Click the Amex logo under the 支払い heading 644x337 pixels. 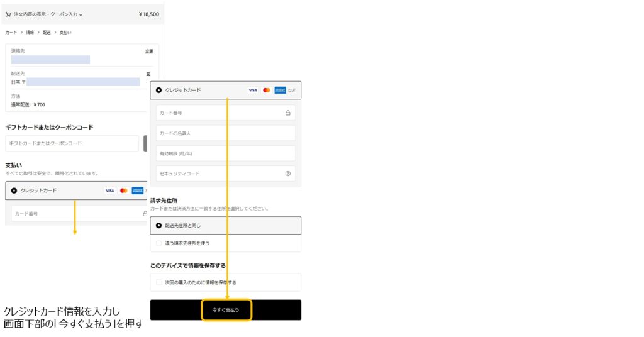click(138, 191)
